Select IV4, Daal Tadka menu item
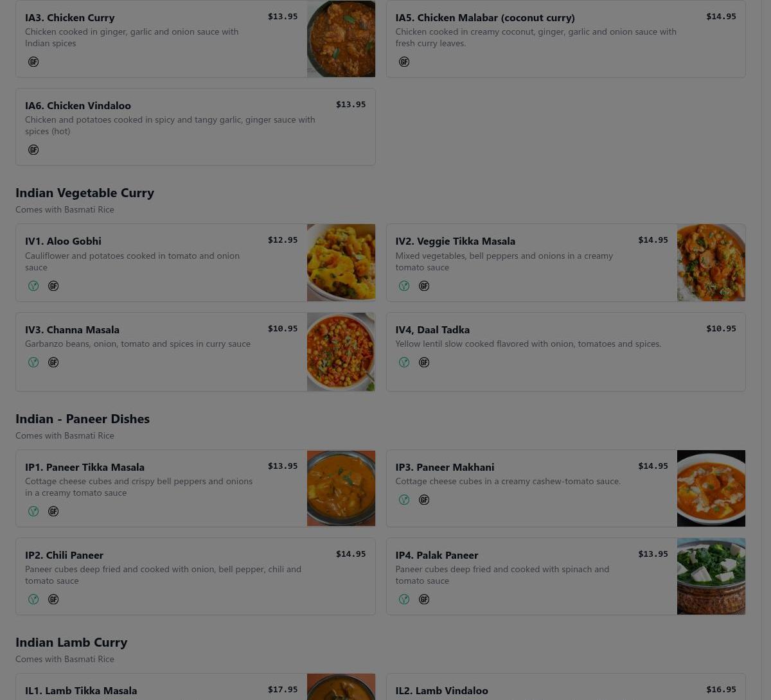The image size is (771, 700). (x=566, y=352)
